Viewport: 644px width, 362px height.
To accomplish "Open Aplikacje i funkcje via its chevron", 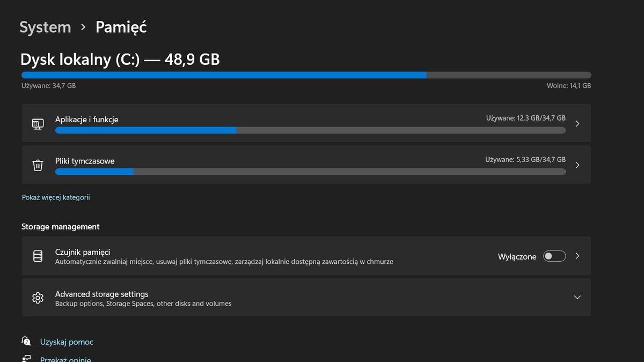I will [577, 123].
